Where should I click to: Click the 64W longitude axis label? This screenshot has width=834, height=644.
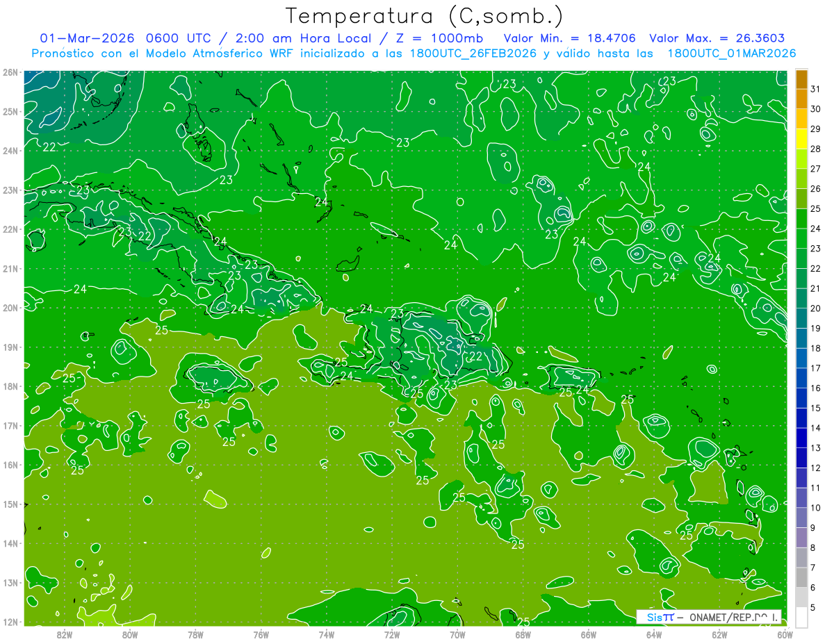653,634
